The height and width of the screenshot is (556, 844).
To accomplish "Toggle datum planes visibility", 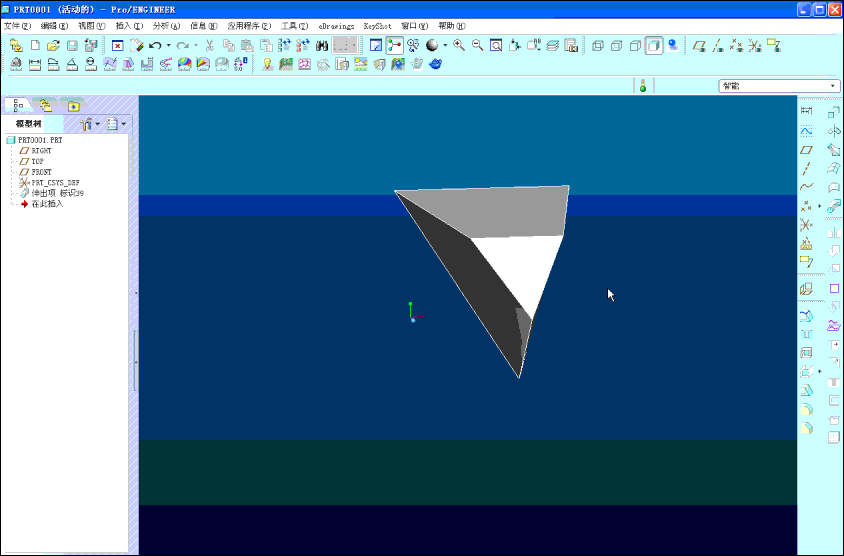I will pos(699,46).
